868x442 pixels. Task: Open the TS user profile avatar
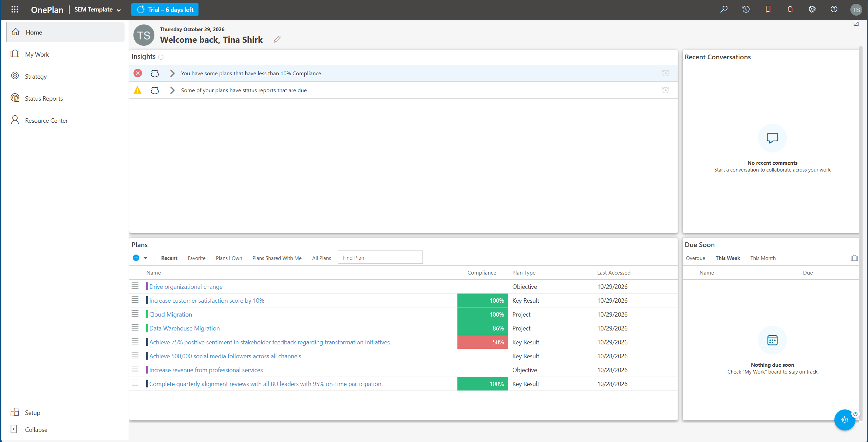856,10
